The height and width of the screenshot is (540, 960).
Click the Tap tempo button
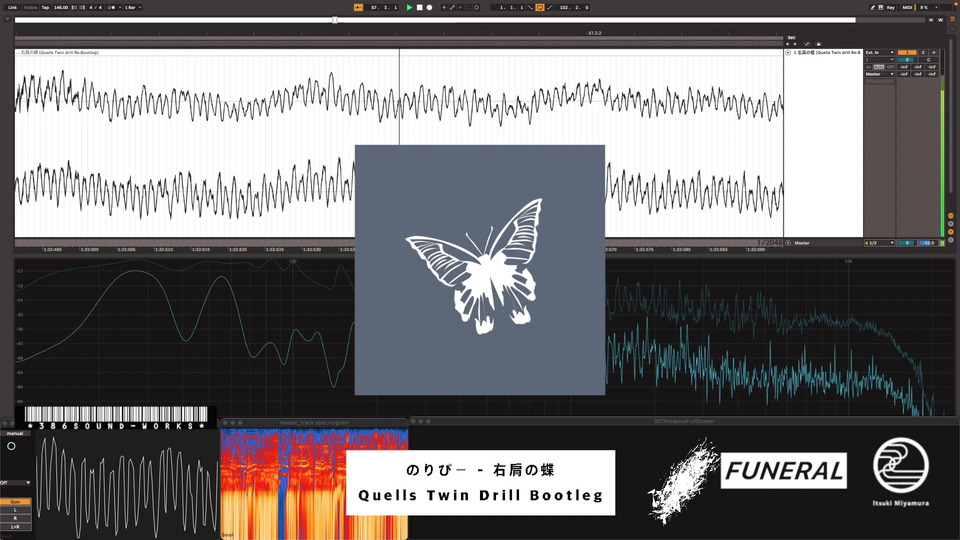[45, 7]
